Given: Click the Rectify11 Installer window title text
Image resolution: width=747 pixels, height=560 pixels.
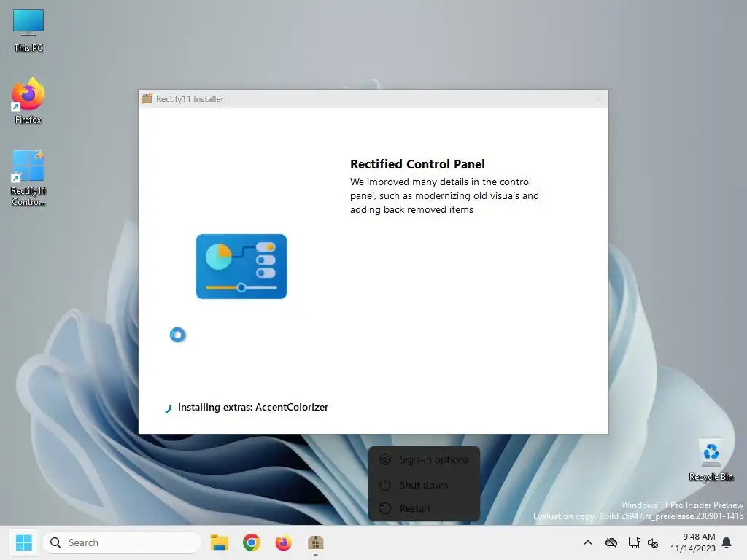Looking at the screenshot, I should (x=190, y=99).
